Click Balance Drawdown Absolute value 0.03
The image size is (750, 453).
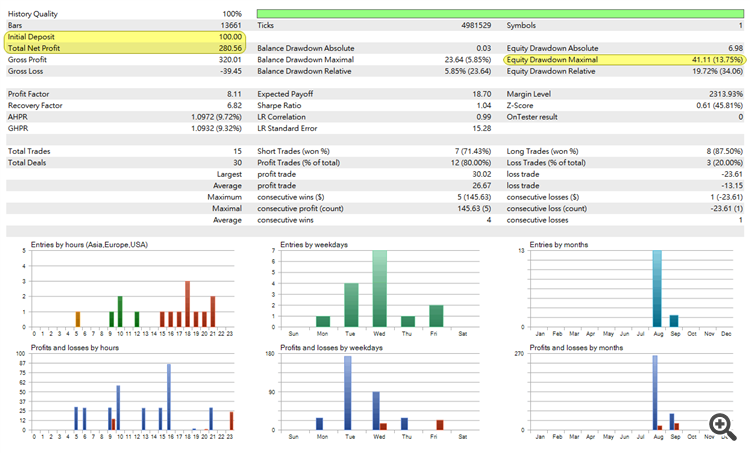pos(484,48)
